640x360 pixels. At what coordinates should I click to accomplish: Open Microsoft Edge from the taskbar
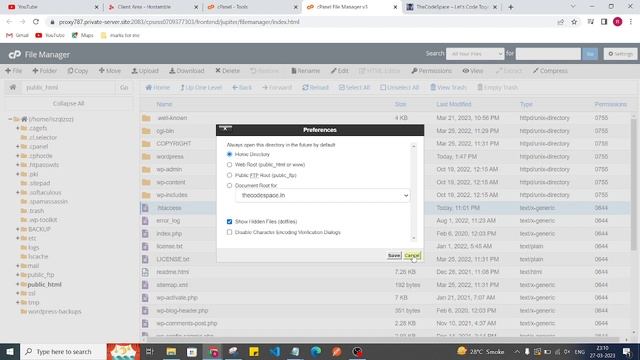(316, 351)
